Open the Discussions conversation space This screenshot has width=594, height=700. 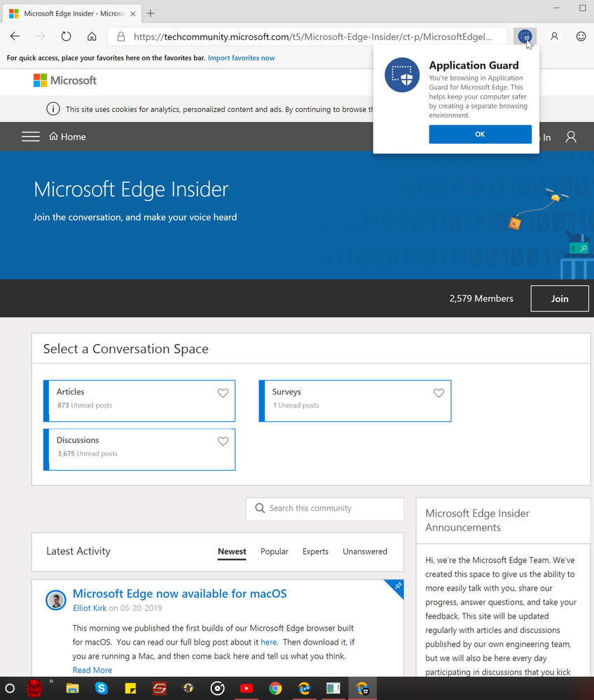pyautogui.click(x=139, y=450)
